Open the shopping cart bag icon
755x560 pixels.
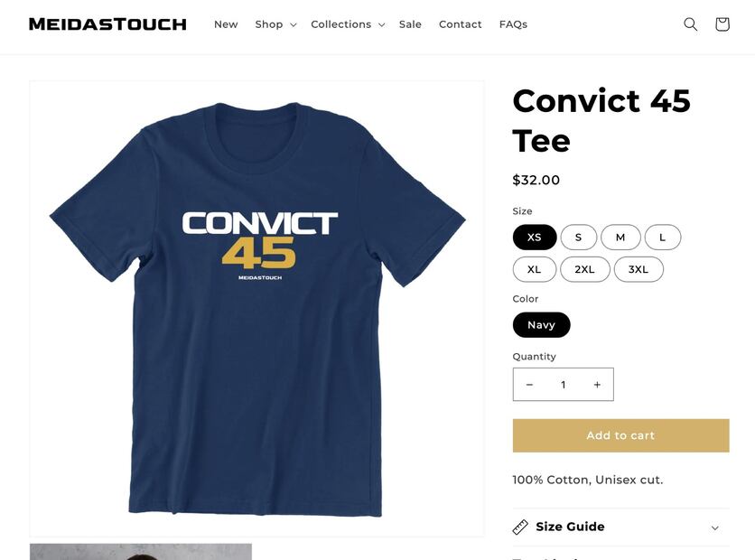point(722,24)
